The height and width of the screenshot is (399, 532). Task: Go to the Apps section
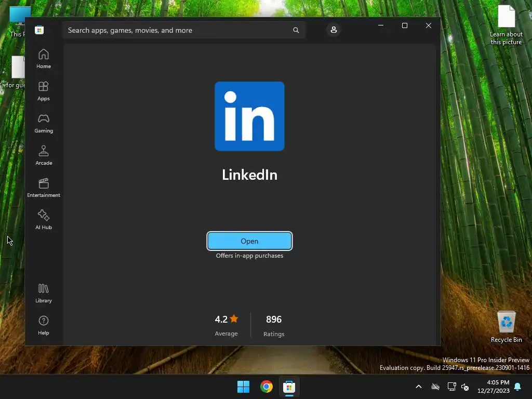coord(44,91)
